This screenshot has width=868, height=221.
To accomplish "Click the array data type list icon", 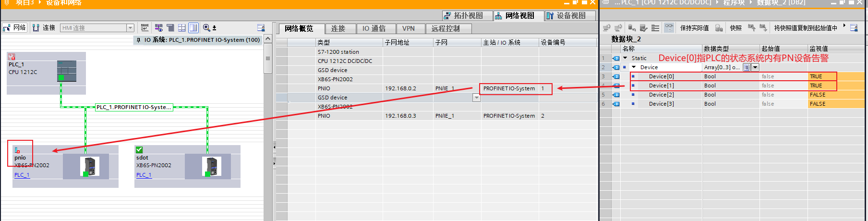I will 747,67.
